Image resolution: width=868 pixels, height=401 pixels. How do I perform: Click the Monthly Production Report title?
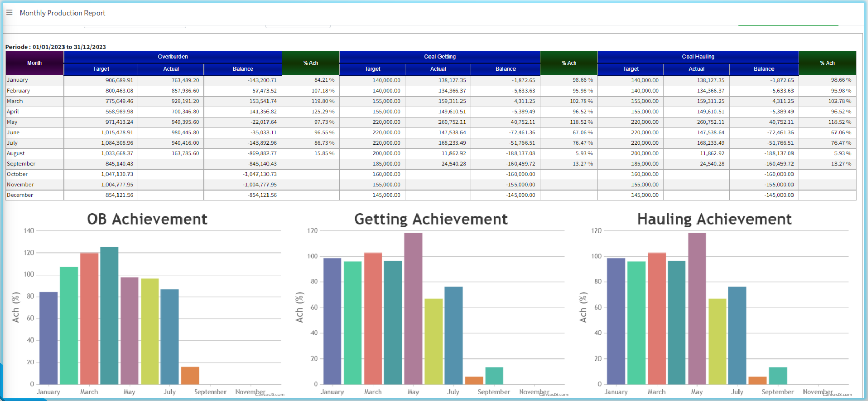click(62, 13)
